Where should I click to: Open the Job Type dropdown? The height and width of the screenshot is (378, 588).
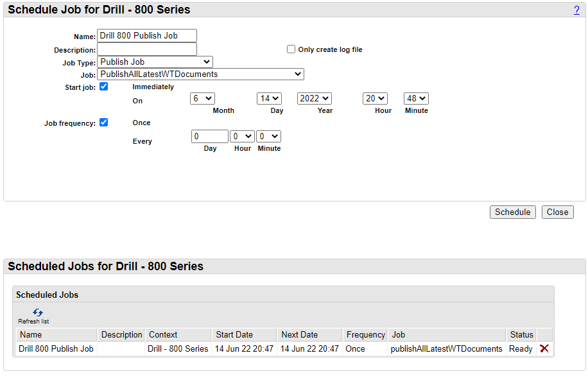click(155, 62)
